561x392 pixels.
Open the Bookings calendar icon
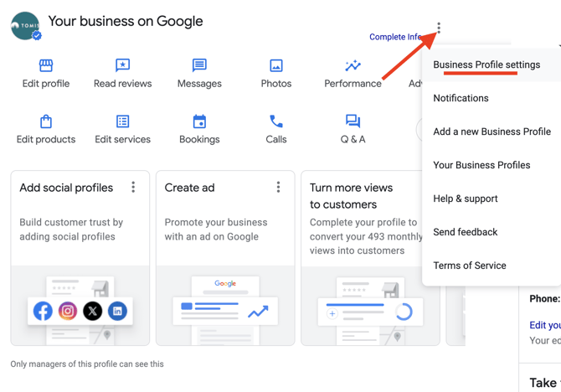199,121
